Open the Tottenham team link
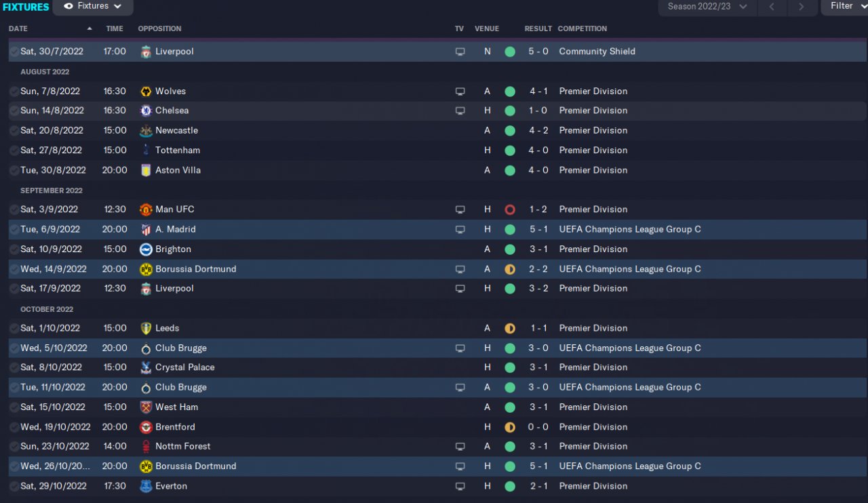 178,150
